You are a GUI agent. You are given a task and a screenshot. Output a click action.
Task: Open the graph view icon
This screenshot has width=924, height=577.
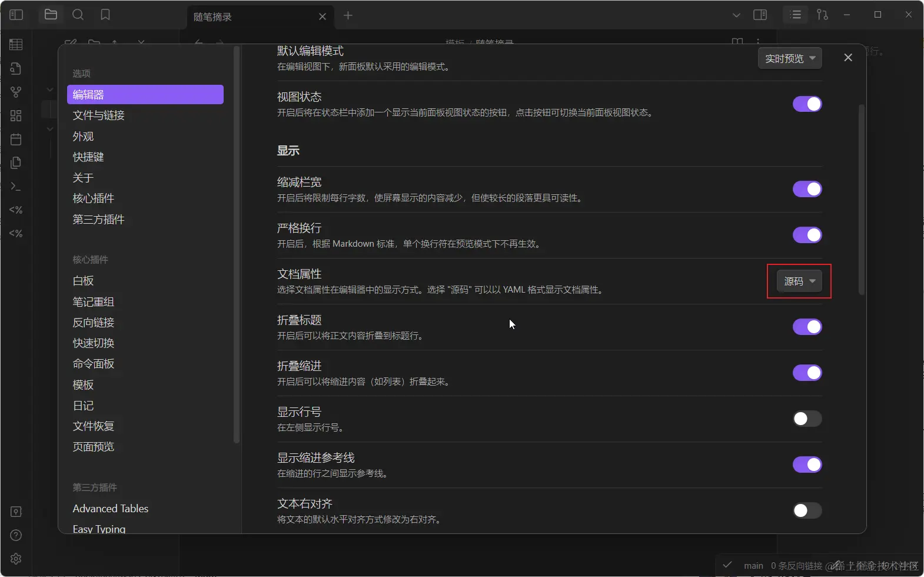[x=16, y=92]
